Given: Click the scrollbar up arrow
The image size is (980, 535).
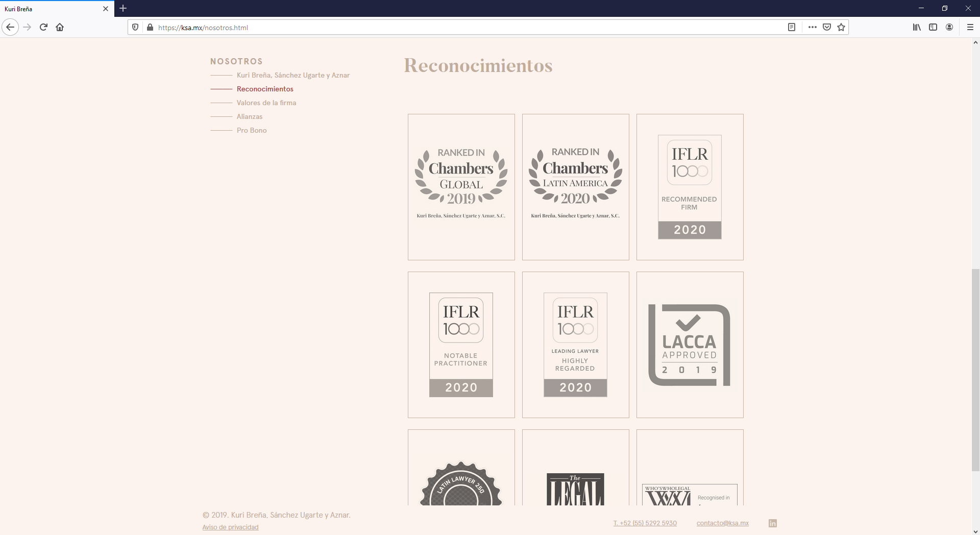Looking at the screenshot, I should coord(975,42).
